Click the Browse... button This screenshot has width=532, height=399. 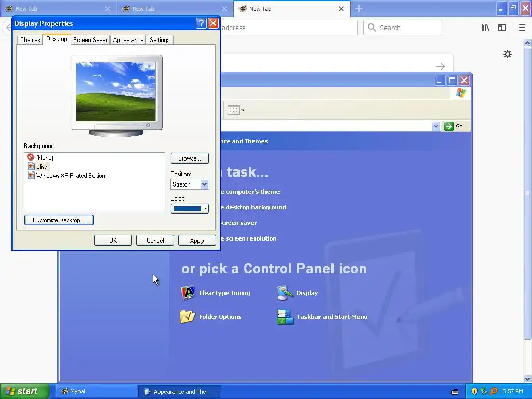coord(190,158)
